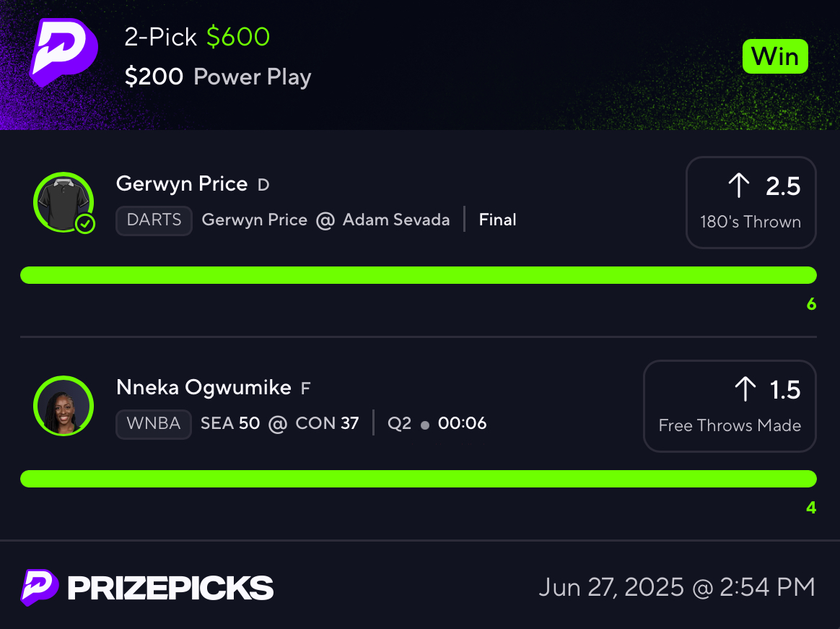Select the DARTS league tag
The image size is (840, 629).
[x=154, y=220]
